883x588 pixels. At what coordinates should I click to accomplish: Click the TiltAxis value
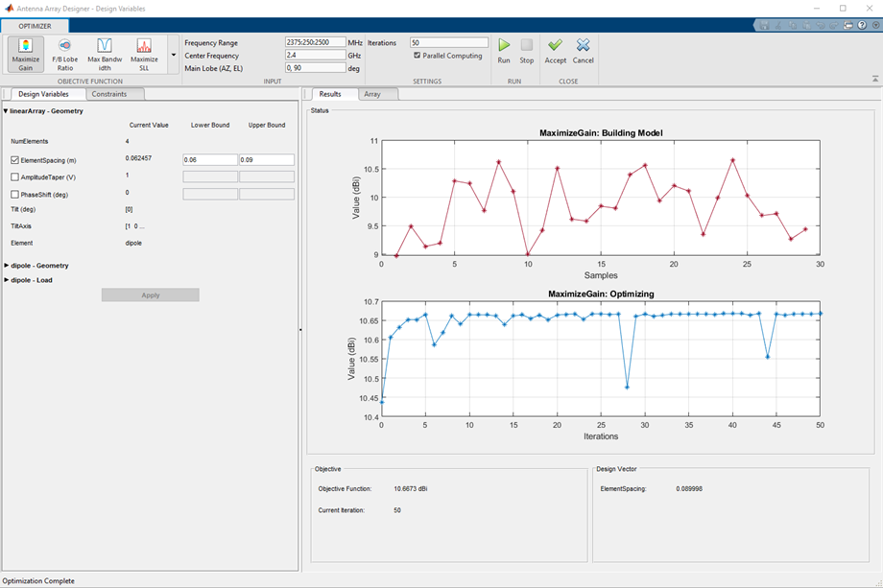click(134, 226)
